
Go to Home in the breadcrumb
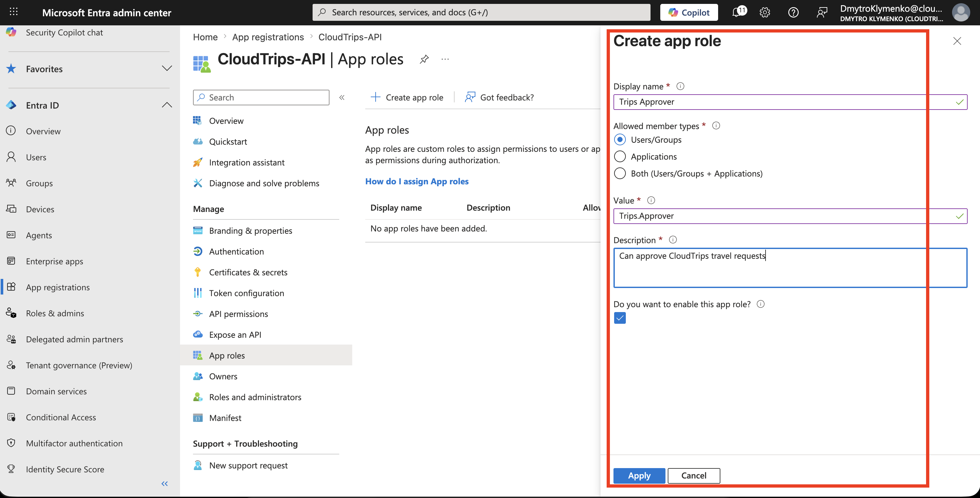(x=205, y=37)
